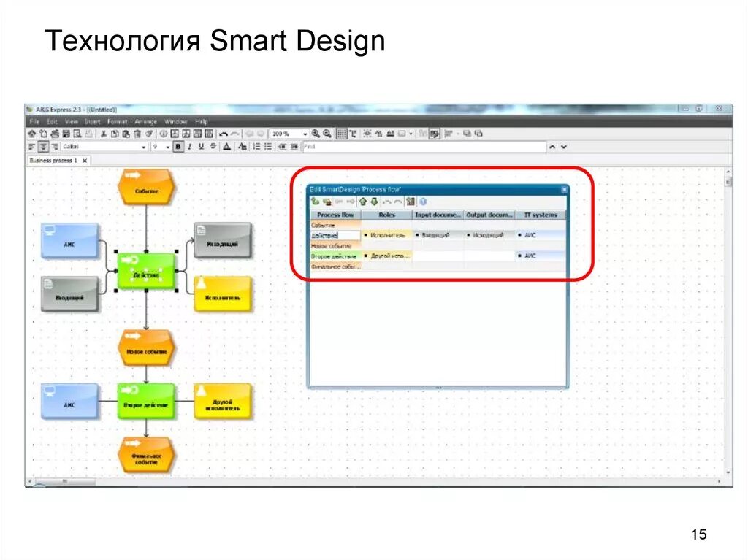The height and width of the screenshot is (560, 748).
Task: Click the Copy icon in the toolbar
Action: pyautogui.click(x=115, y=134)
